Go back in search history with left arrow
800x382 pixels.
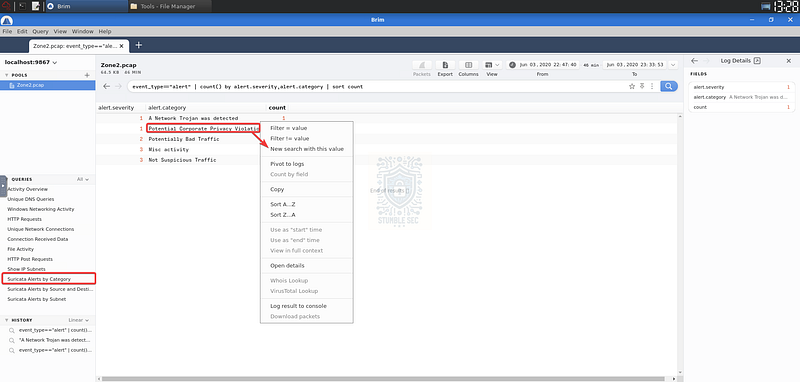(x=106, y=86)
